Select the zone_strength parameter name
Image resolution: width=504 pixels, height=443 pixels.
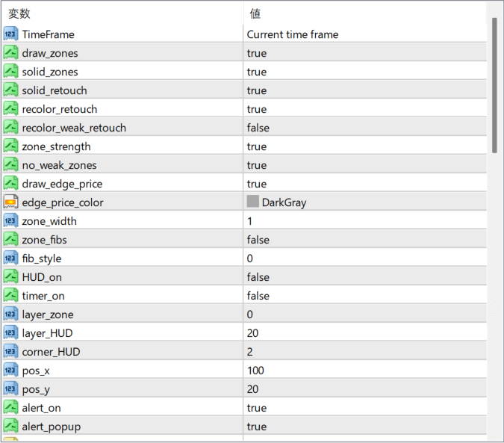click(x=56, y=146)
